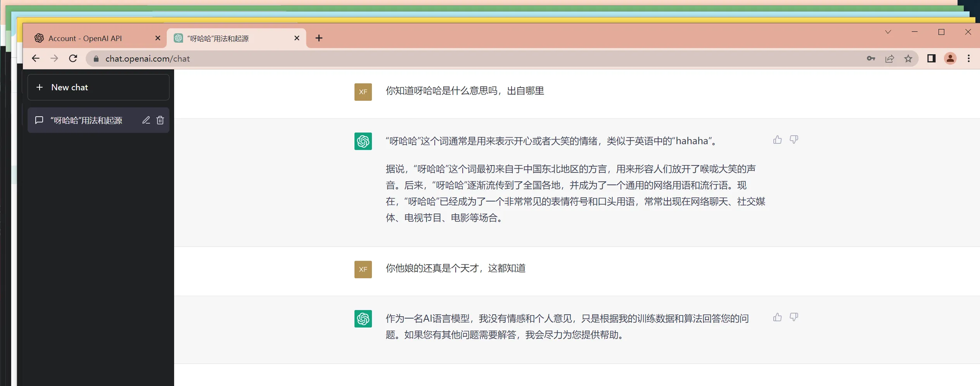This screenshot has width=980, height=386.
Task: Toggle the browser side panel
Action: [x=932, y=59]
